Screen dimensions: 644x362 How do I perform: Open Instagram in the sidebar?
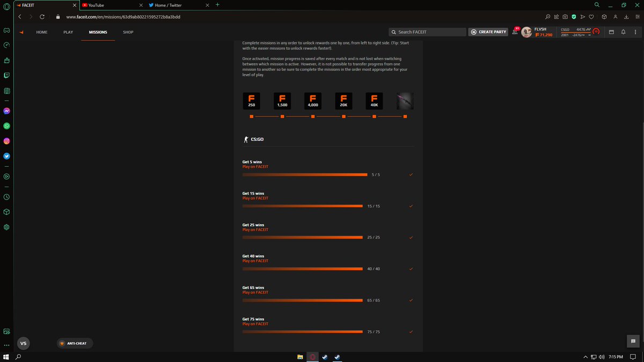(6, 141)
